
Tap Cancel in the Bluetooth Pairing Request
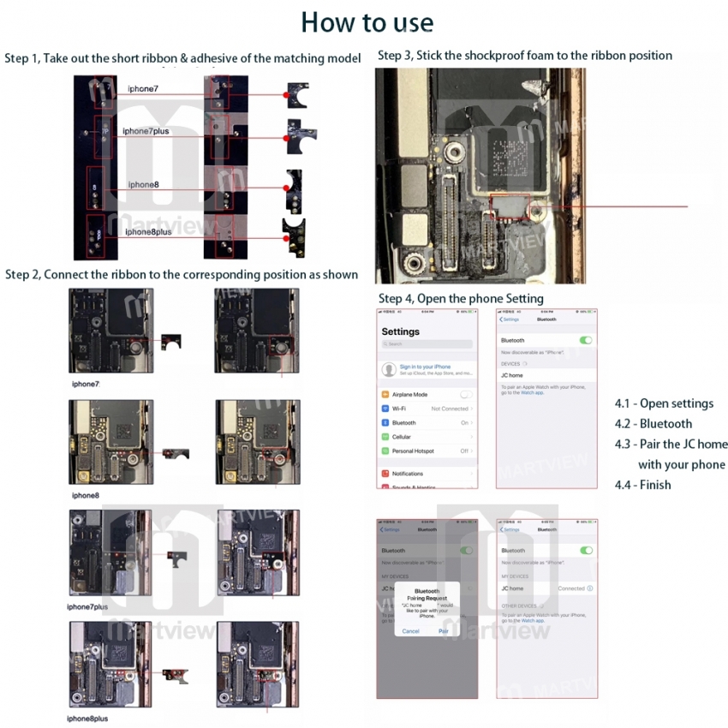pos(410,631)
